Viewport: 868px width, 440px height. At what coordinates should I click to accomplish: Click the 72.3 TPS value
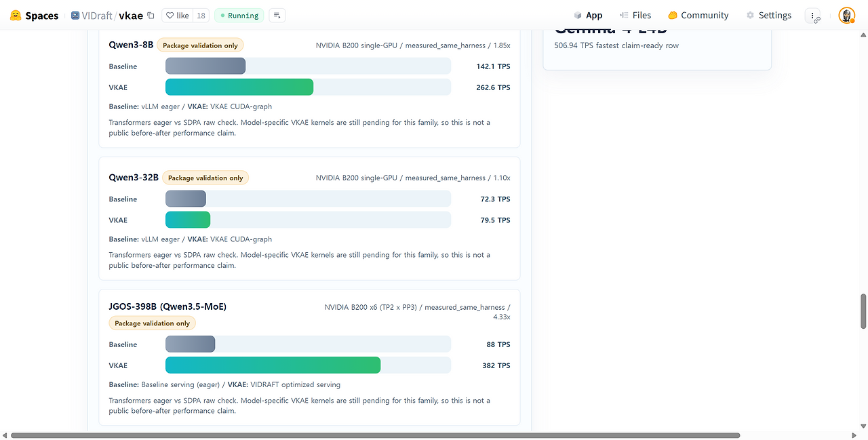pyautogui.click(x=495, y=199)
